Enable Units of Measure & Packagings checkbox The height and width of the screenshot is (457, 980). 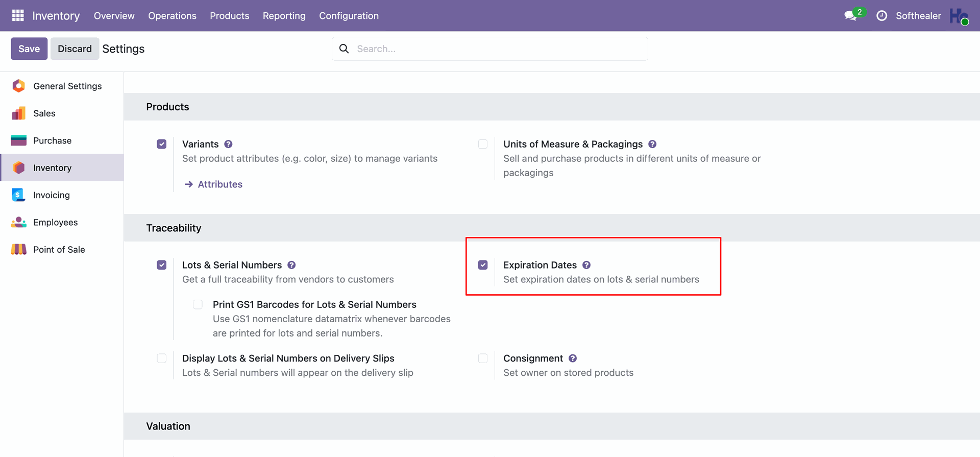pyautogui.click(x=483, y=144)
